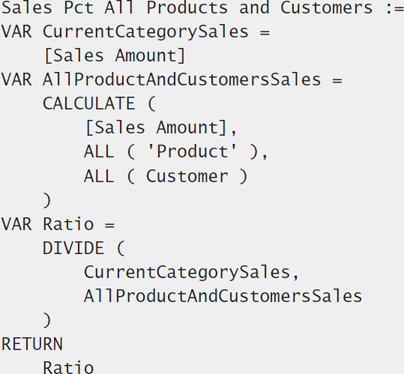
Task: Click the first [Sales Amount] reference
Action: (115, 56)
